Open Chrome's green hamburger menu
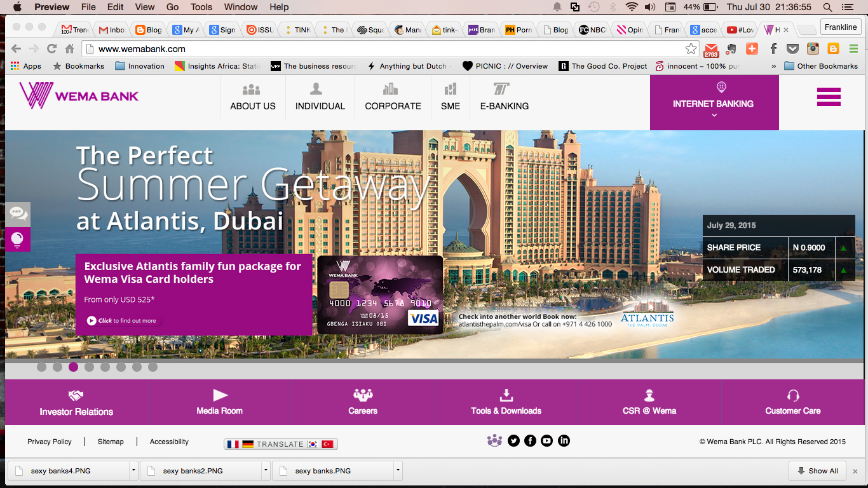 (x=853, y=48)
